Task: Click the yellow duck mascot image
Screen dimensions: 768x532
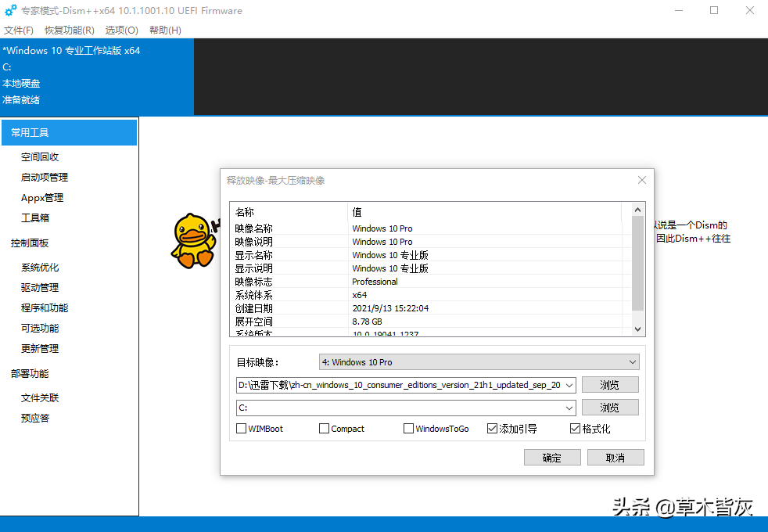Action: (x=193, y=240)
